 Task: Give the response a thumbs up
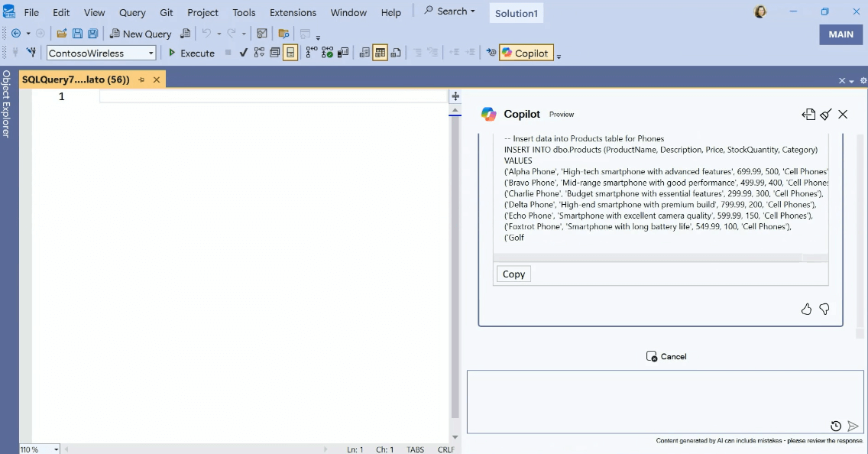click(x=806, y=309)
